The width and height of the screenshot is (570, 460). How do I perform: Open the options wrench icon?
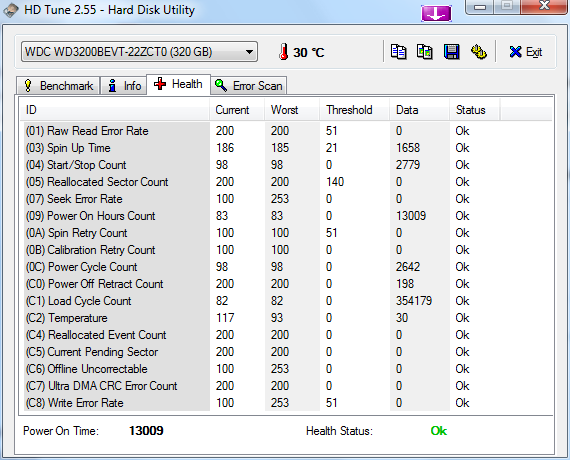(479, 52)
